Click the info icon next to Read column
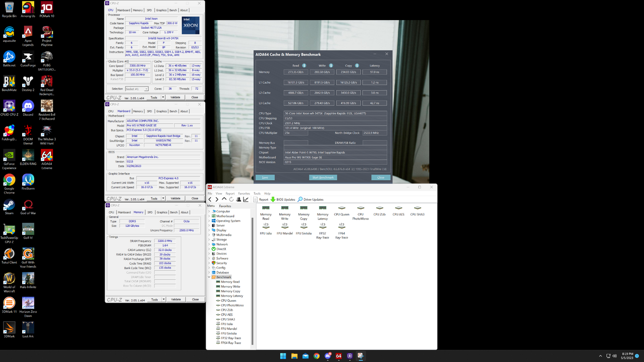Screen dimensions: 644x362 (x=304, y=65)
